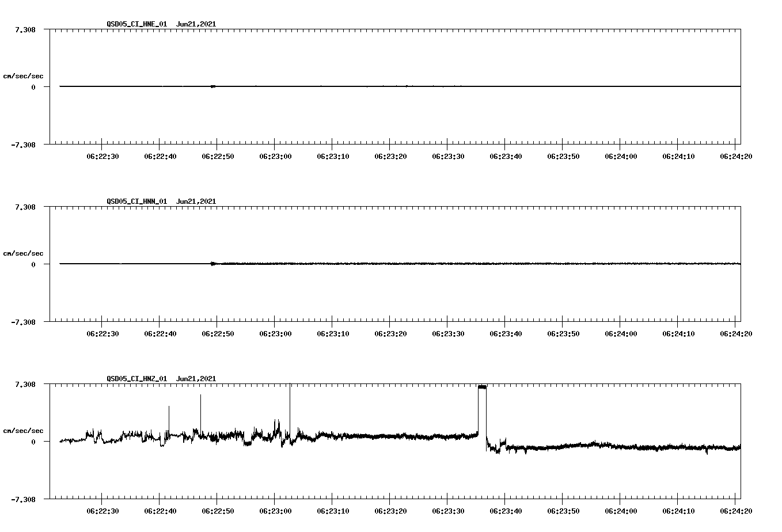Click time label 06:24:00 under HNZ plot

(x=621, y=511)
